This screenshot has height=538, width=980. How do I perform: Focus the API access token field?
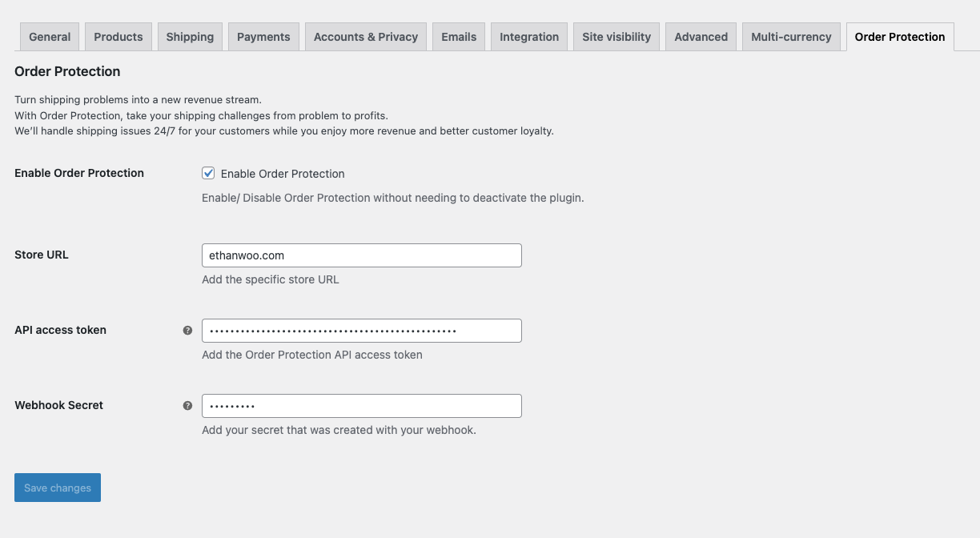point(361,330)
